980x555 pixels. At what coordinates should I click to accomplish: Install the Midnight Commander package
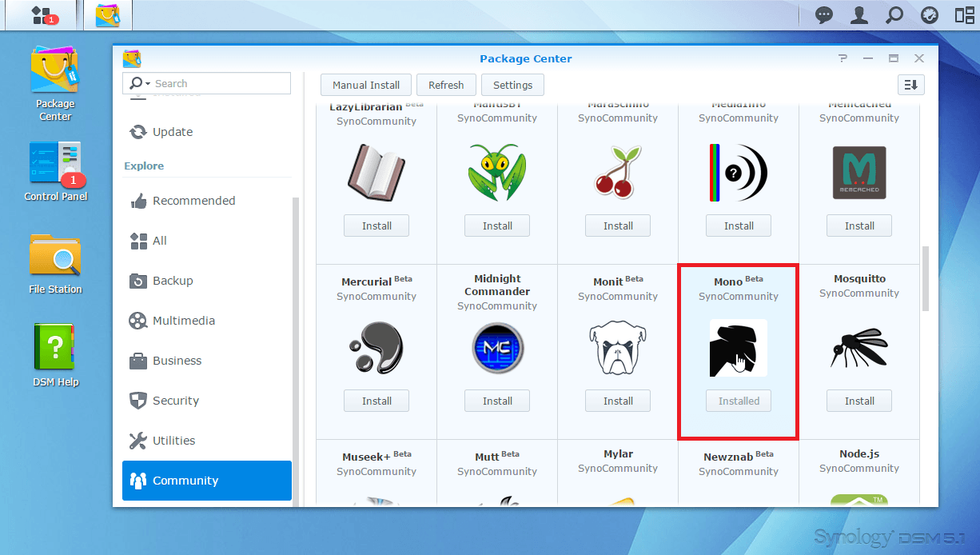coord(497,401)
